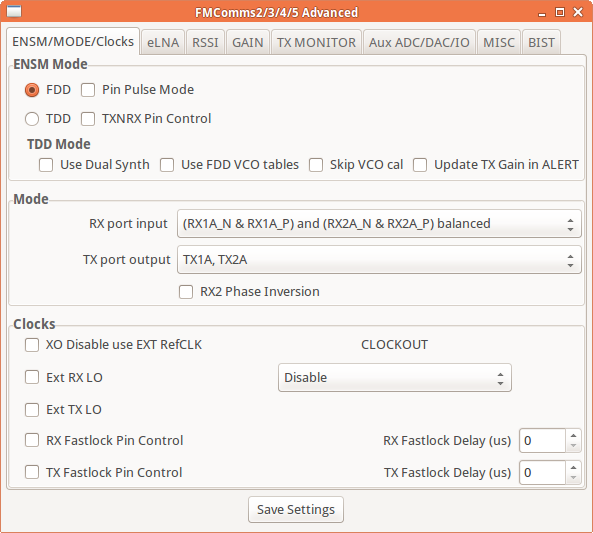Switch to the TX MONITOR tab
Screen dimensions: 593x533
(316, 42)
